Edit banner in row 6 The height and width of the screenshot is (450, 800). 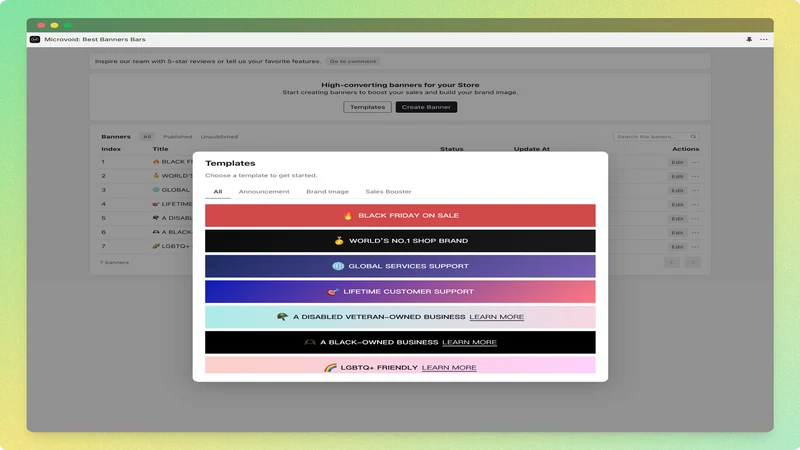tap(677, 233)
